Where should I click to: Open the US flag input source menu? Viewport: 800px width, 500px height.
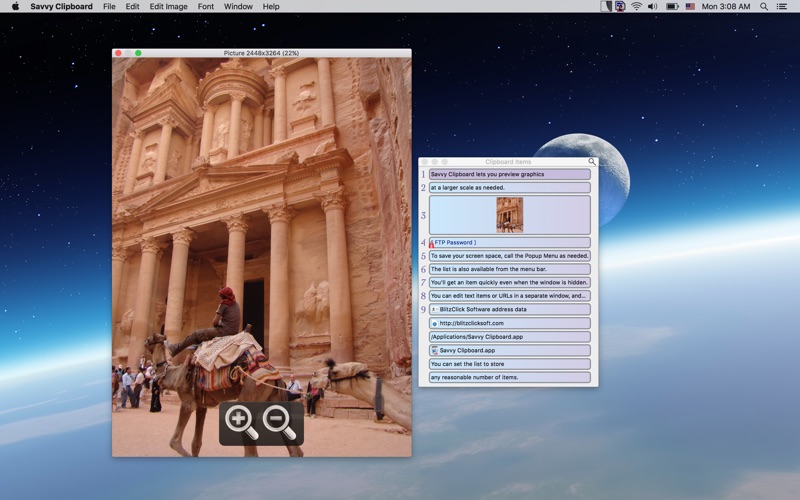[x=690, y=7]
